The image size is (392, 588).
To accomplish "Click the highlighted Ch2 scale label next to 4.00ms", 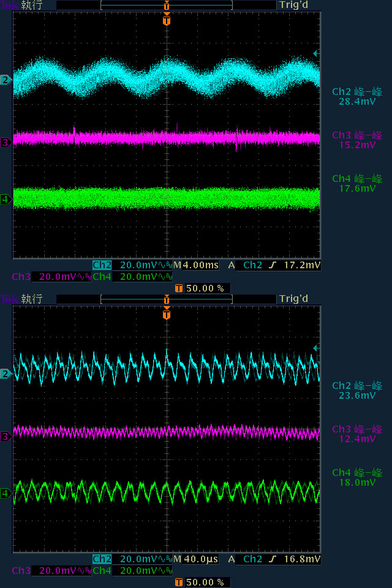I will (x=102, y=265).
